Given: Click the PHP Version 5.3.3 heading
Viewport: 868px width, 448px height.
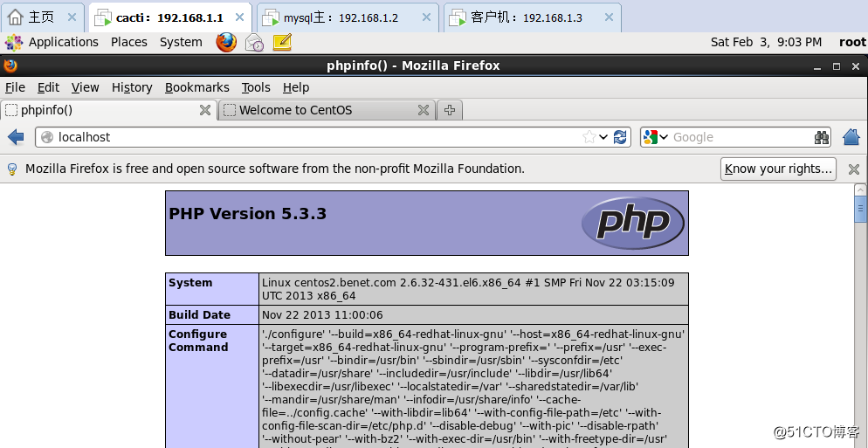Looking at the screenshot, I should 247,214.
